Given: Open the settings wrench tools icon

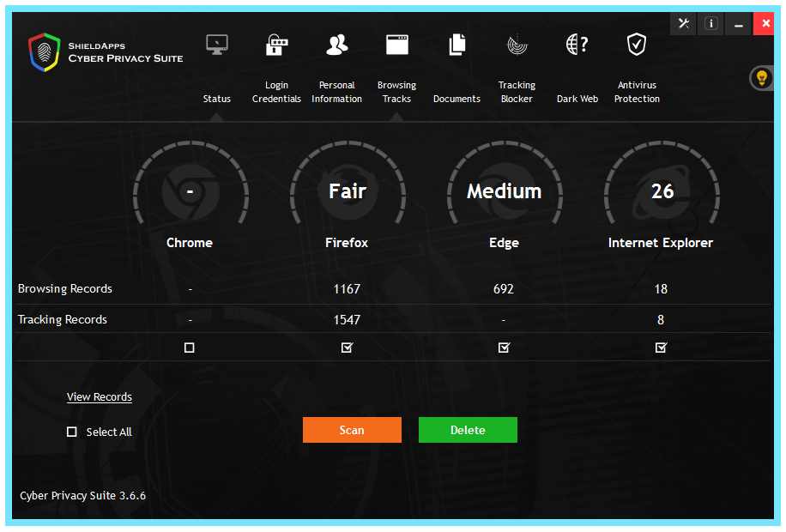Looking at the screenshot, I should 684,23.
